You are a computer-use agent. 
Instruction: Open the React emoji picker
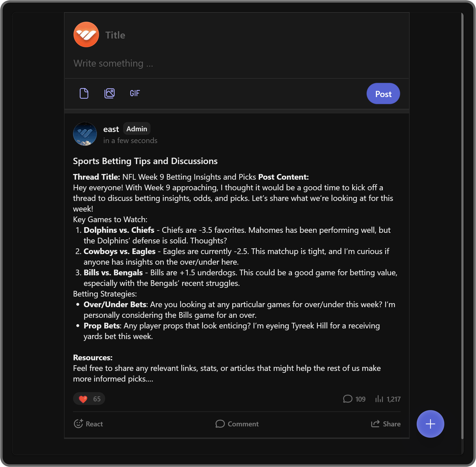click(88, 424)
